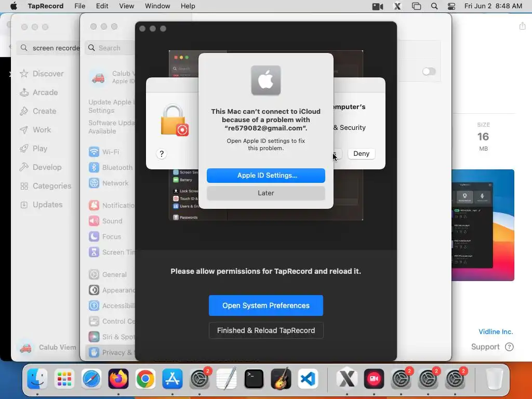Open the View menu
This screenshot has height=399, width=532.
tap(127, 6)
